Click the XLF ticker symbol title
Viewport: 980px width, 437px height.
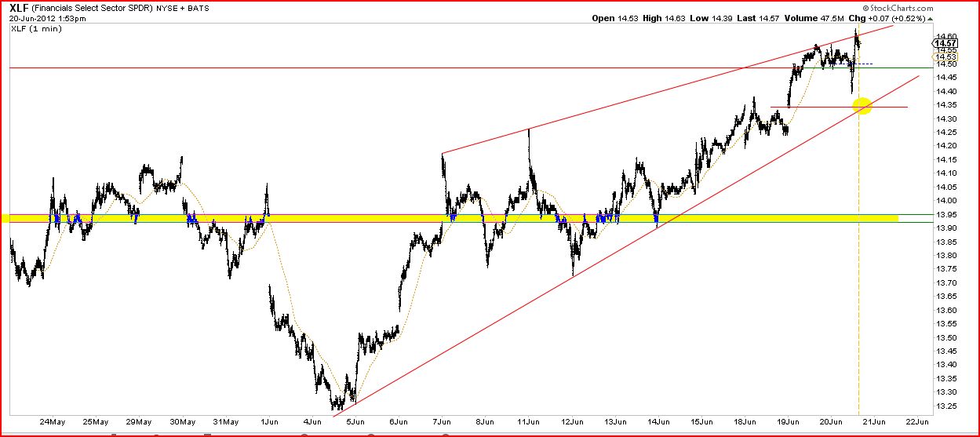click(20, 7)
